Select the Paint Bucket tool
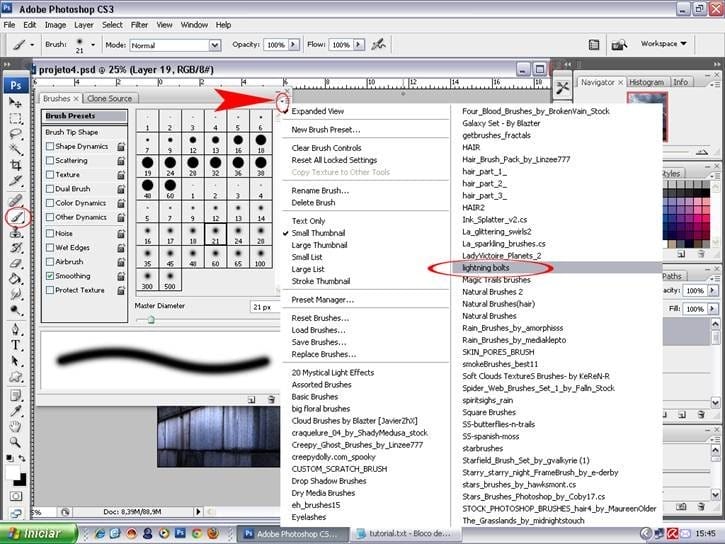The width and height of the screenshot is (725, 544). (x=15, y=279)
